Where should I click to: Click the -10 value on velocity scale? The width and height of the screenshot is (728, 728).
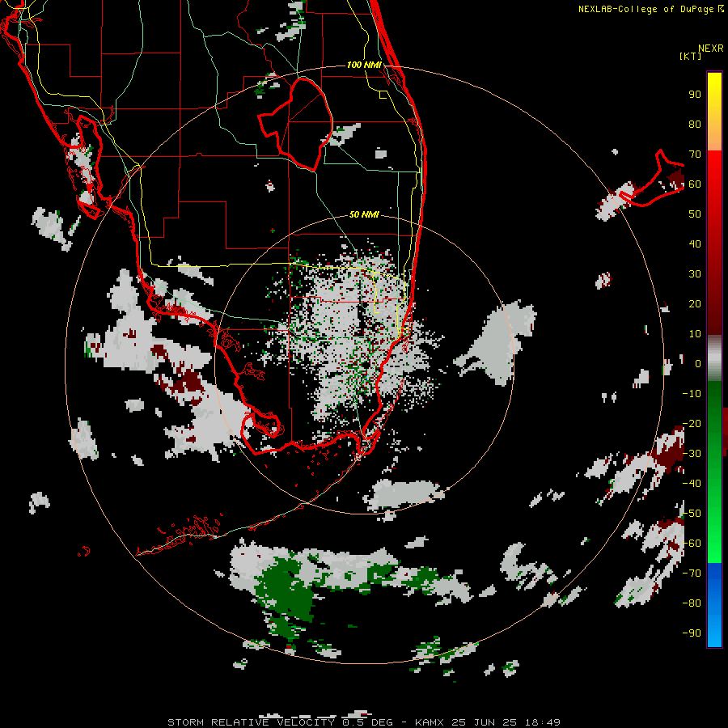[x=692, y=394]
